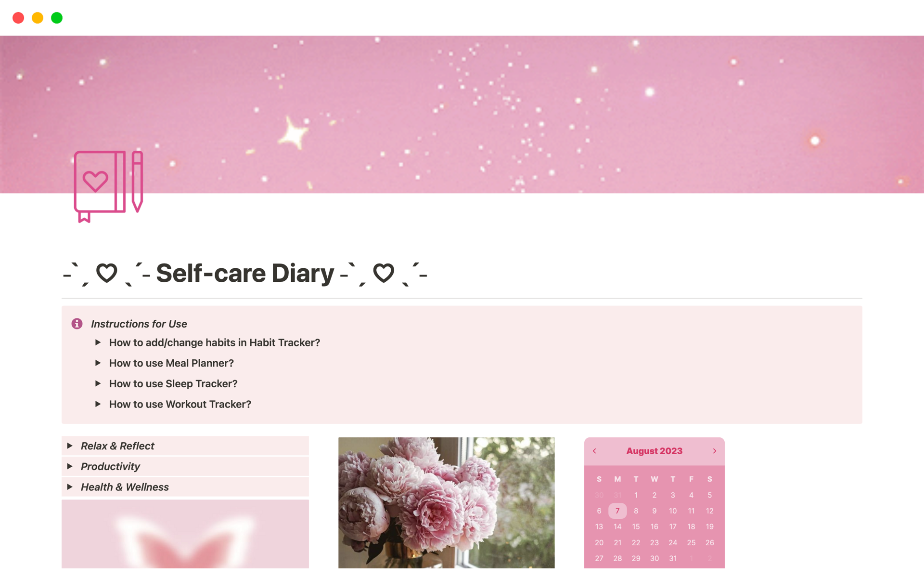Click the red close button in macOS titlebar
Screen dimensions: 924x578
18,16
